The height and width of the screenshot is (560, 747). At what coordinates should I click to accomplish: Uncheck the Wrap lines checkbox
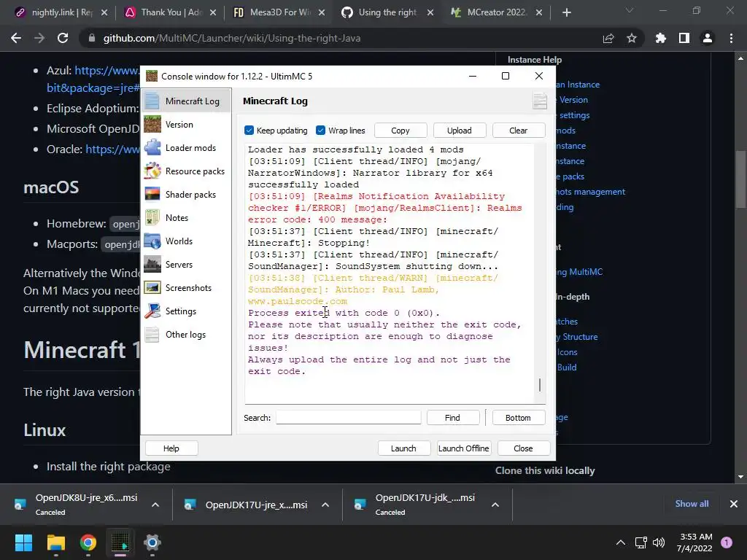[x=321, y=130]
